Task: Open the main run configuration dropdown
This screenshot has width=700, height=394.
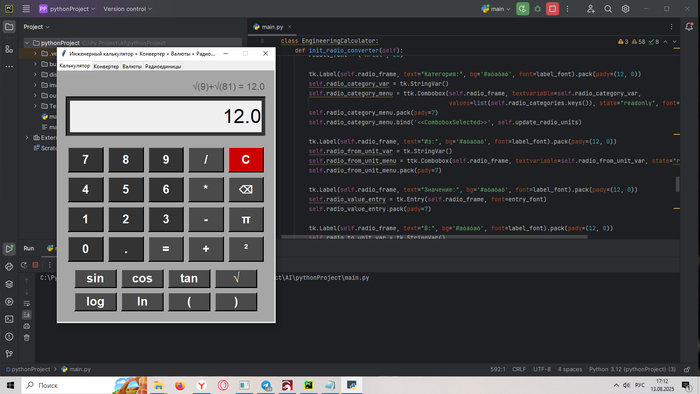Action: (x=496, y=8)
